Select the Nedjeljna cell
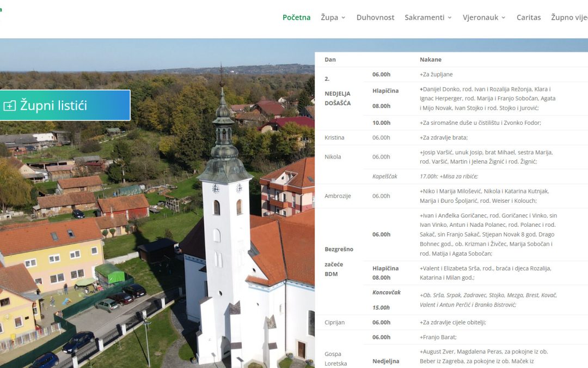The image size is (588, 368). [x=385, y=361]
